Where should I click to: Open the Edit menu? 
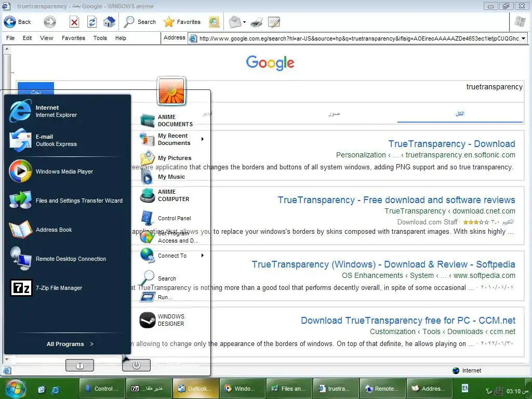pos(27,38)
